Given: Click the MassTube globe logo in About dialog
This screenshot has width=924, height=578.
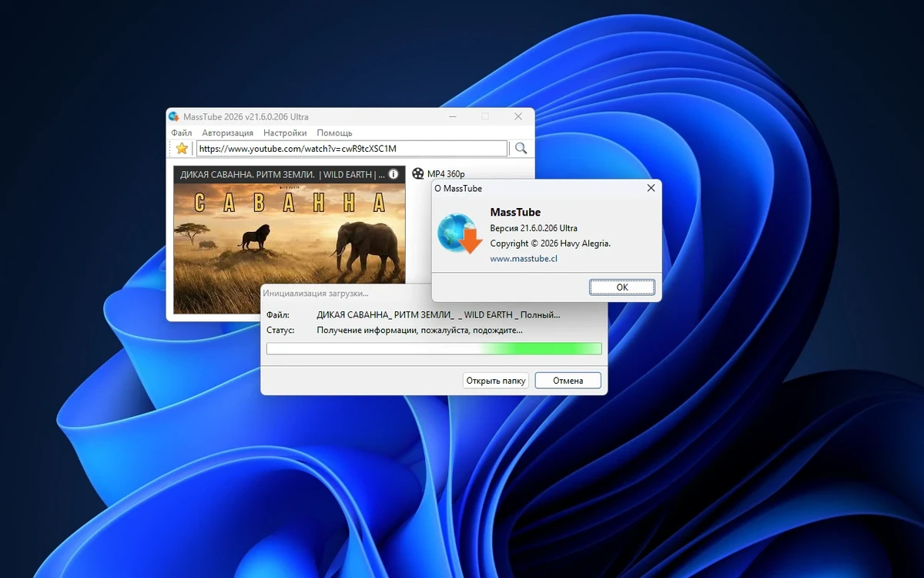Looking at the screenshot, I should click(x=458, y=234).
